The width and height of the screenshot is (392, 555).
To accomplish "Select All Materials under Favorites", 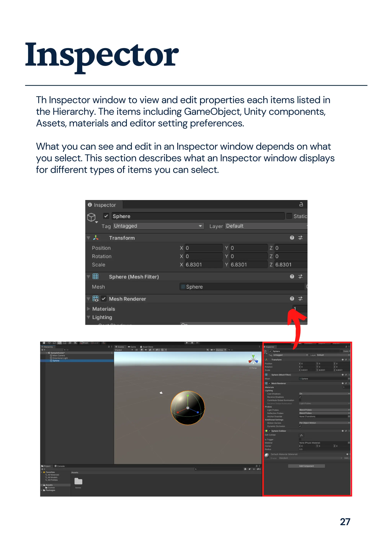I will coord(53,475).
